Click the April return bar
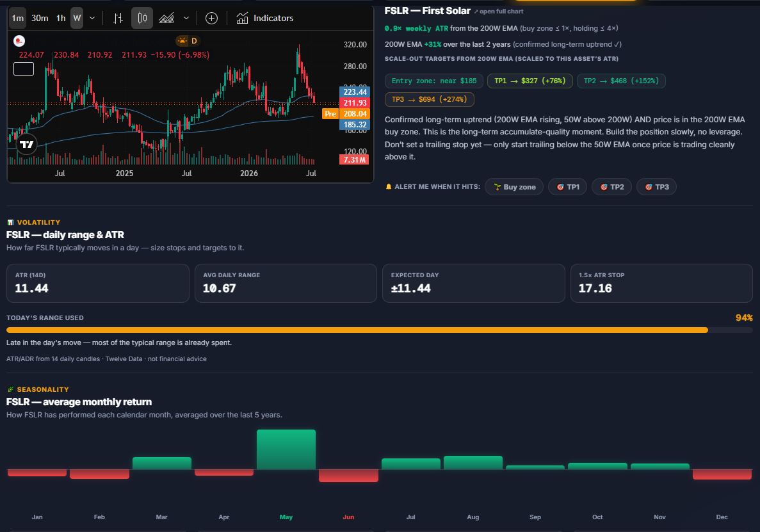760x532 pixels. pos(224,472)
